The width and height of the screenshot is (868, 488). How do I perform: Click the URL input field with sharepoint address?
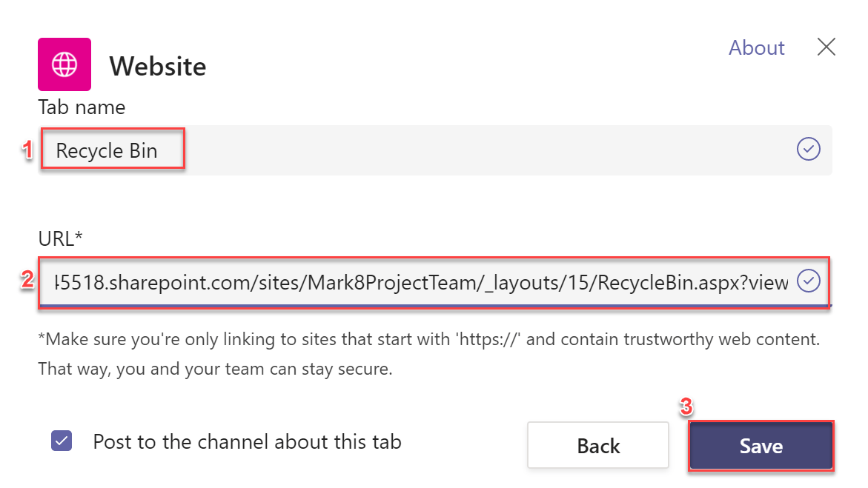click(x=435, y=282)
